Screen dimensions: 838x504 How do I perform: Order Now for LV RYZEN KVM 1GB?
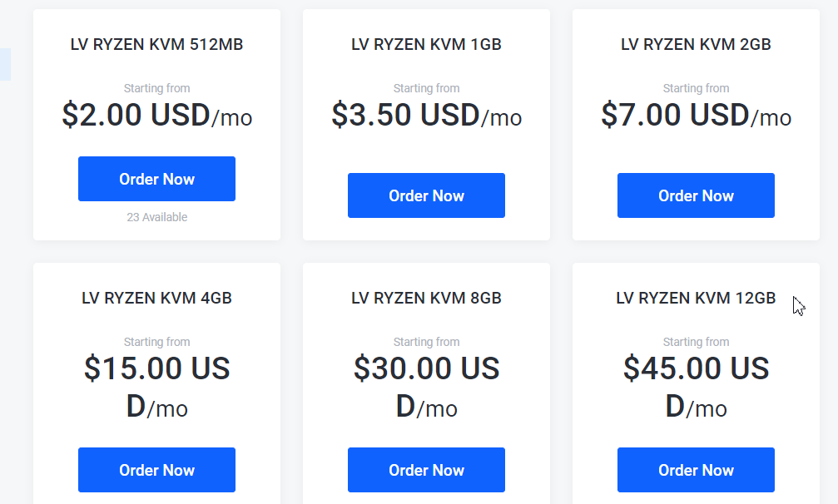426,195
